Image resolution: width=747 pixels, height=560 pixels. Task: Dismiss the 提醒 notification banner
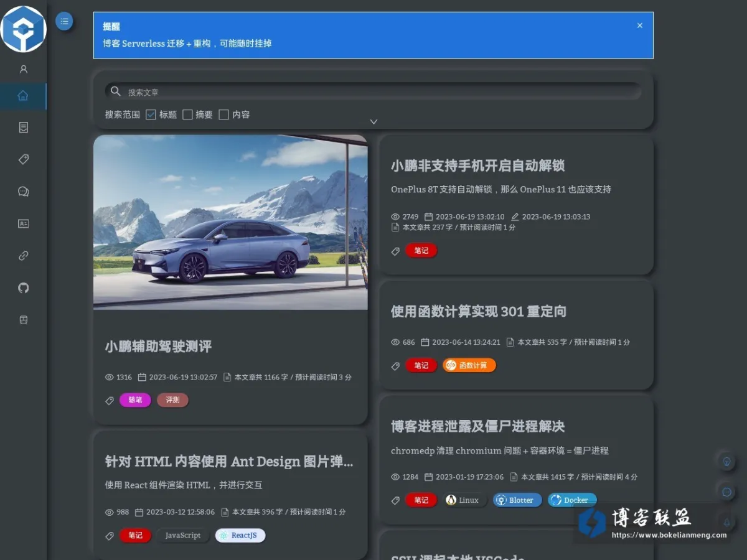[640, 26]
